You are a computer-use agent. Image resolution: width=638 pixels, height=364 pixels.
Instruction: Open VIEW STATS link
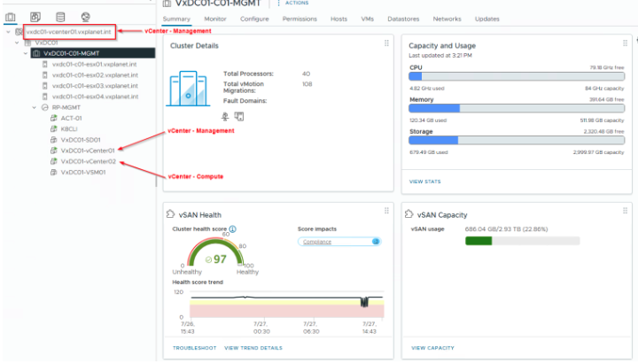pyautogui.click(x=424, y=182)
